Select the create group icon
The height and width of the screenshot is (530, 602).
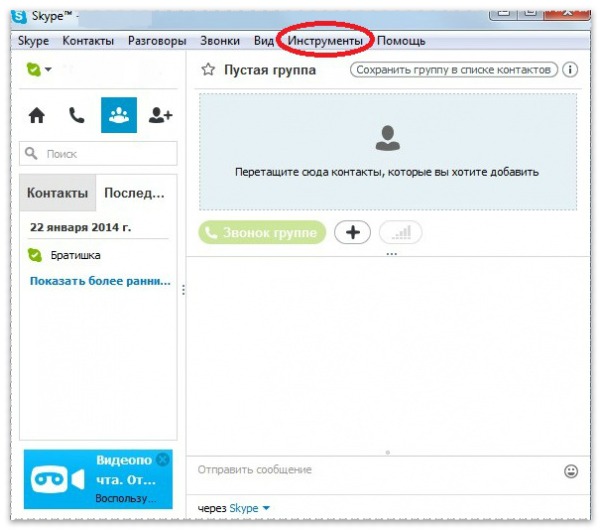(119, 115)
